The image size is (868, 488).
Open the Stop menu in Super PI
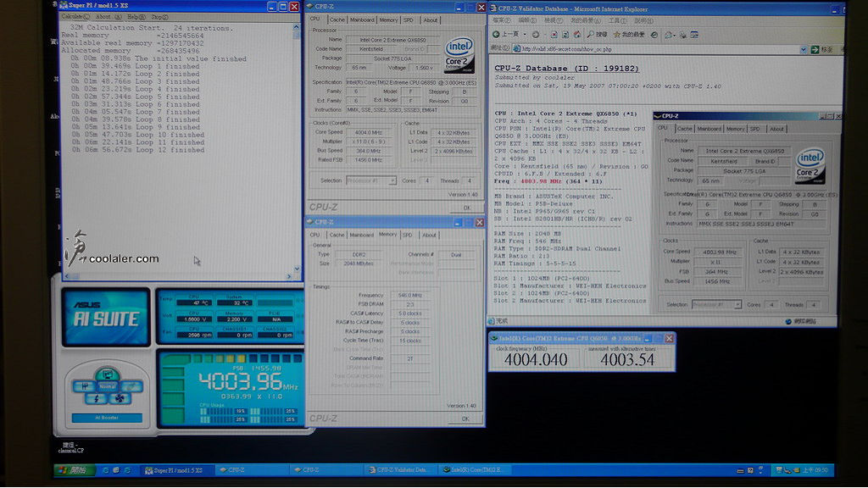pyautogui.click(x=159, y=17)
